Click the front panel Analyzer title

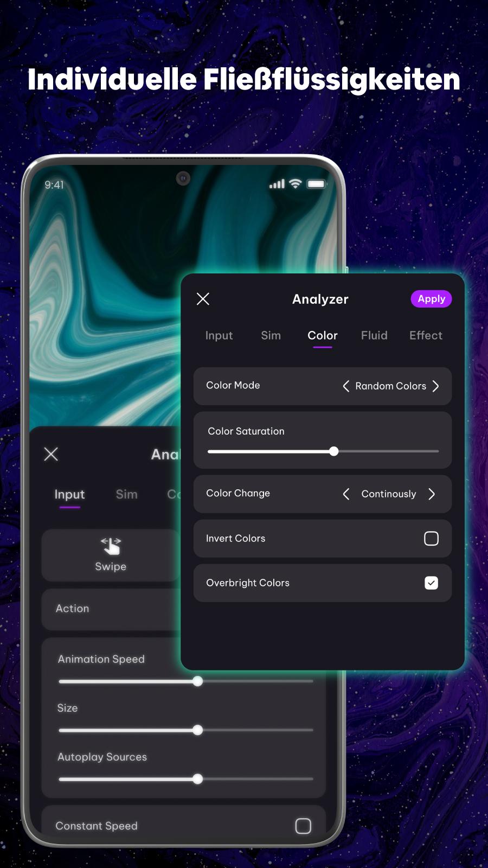pyautogui.click(x=320, y=299)
